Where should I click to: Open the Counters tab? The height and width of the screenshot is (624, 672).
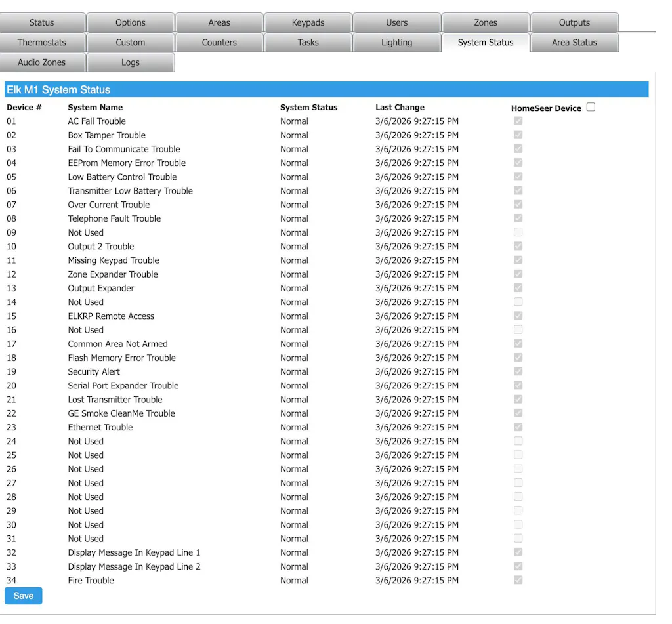click(219, 43)
